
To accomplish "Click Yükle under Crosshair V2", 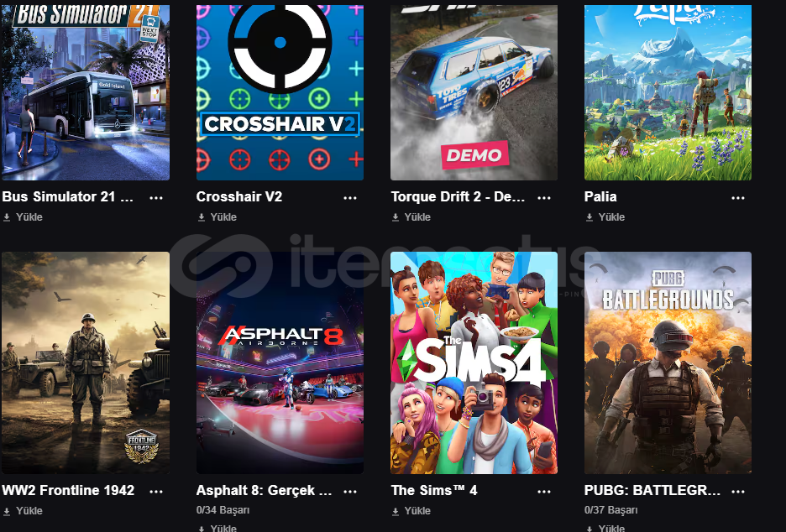I will point(217,216).
